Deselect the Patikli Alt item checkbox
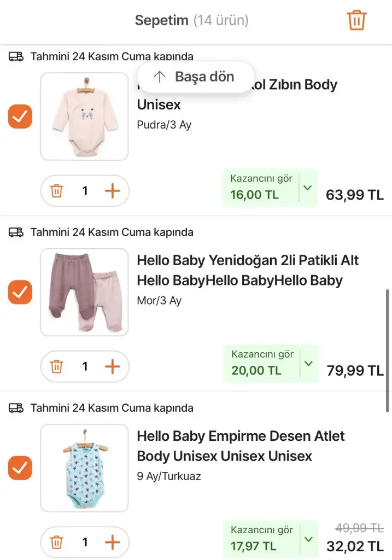The width and height of the screenshot is (392, 560). (20, 292)
